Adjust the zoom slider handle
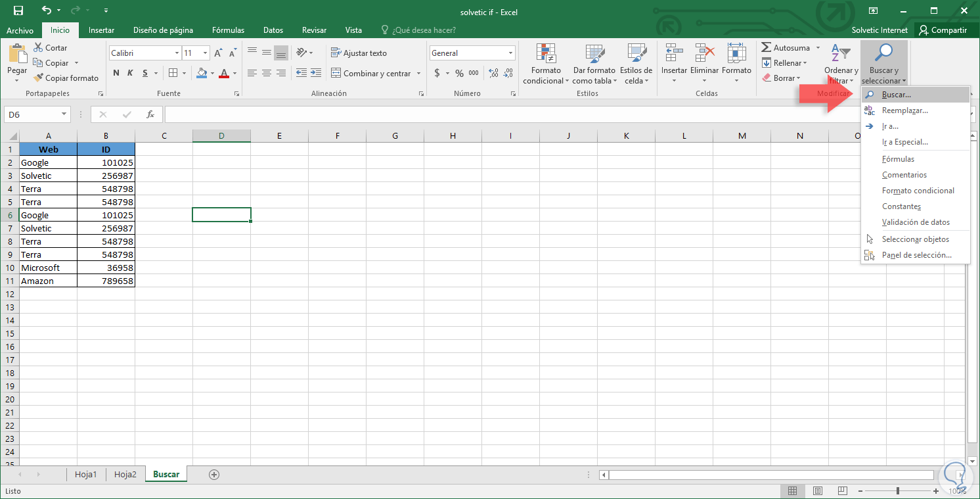Image resolution: width=980 pixels, height=499 pixels. point(898,490)
